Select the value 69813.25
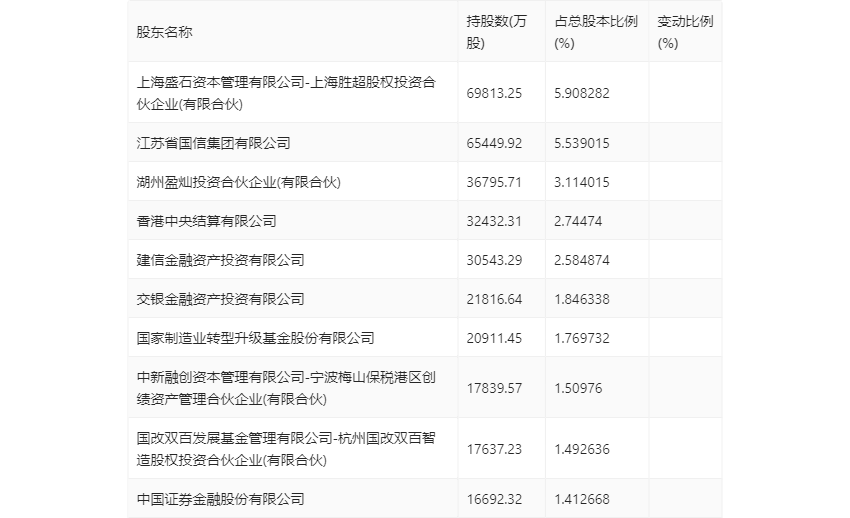 point(494,93)
